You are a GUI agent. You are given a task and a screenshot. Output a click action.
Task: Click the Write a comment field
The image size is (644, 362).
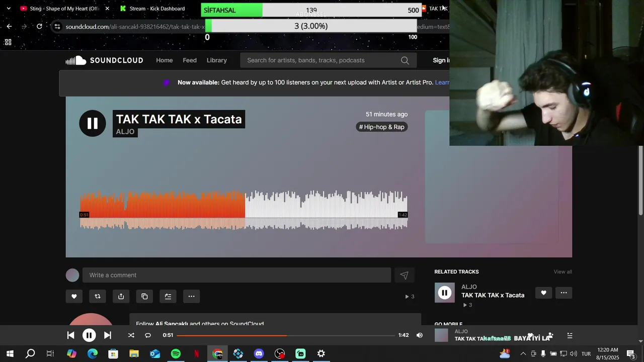236,275
